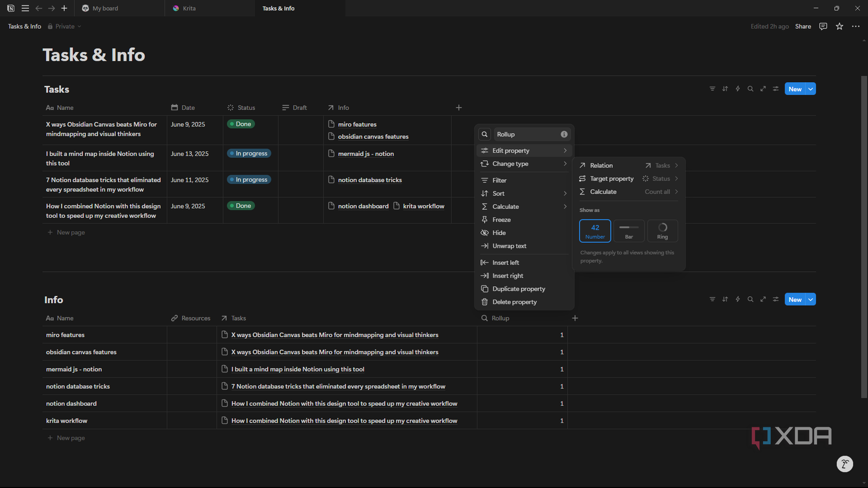The width and height of the screenshot is (868, 488).
Task: Filter the Info database
Action: 712,300
